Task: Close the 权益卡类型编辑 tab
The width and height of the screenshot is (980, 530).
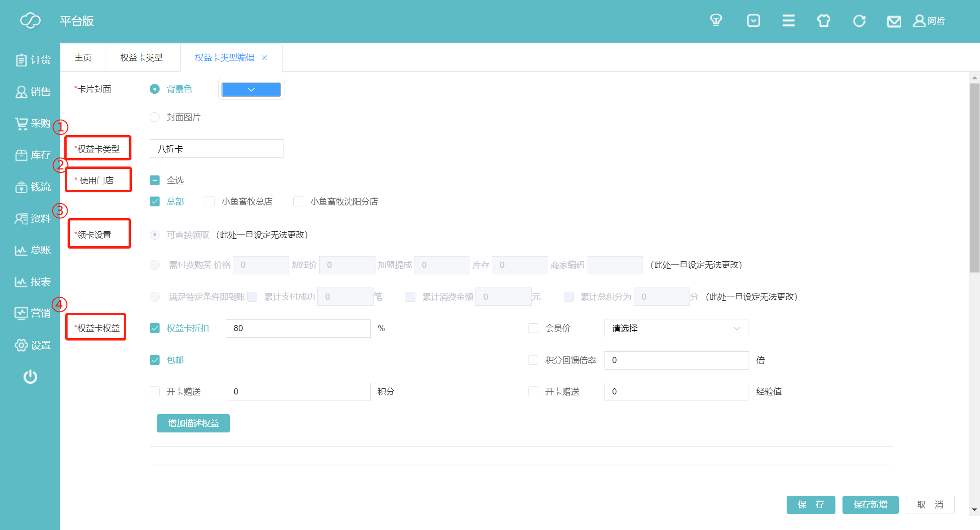Action: click(265, 58)
